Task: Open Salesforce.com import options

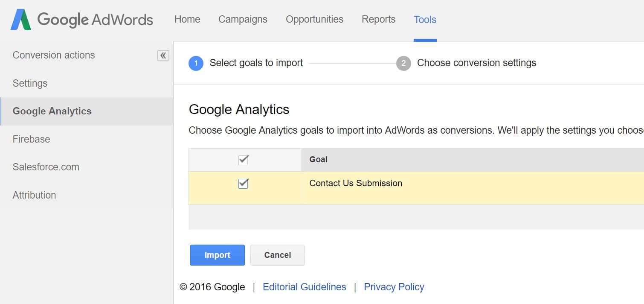Action: 46,167
